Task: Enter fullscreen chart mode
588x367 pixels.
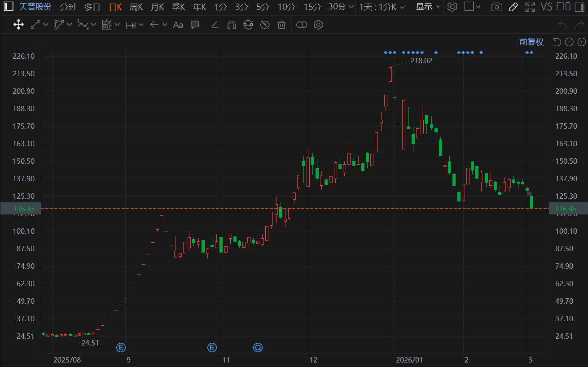Action: (x=530, y=7)
